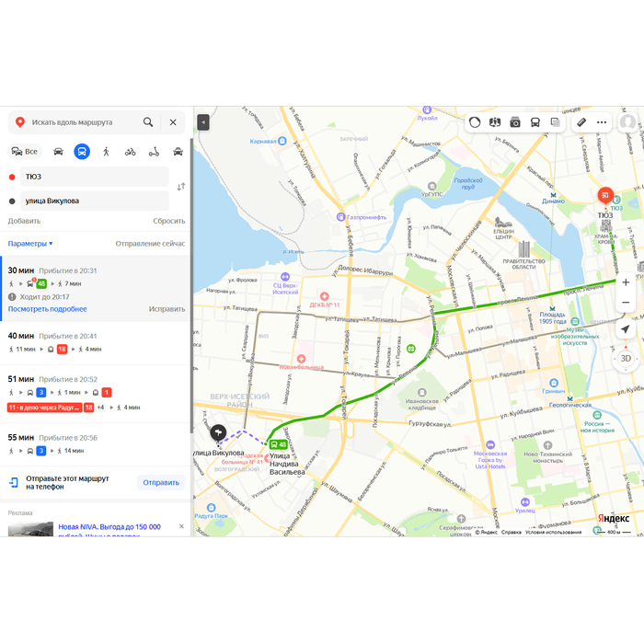This screenshot has width=644, height=644.
Task: Click the улица Викулова destination field
Action: coord(95,201)
